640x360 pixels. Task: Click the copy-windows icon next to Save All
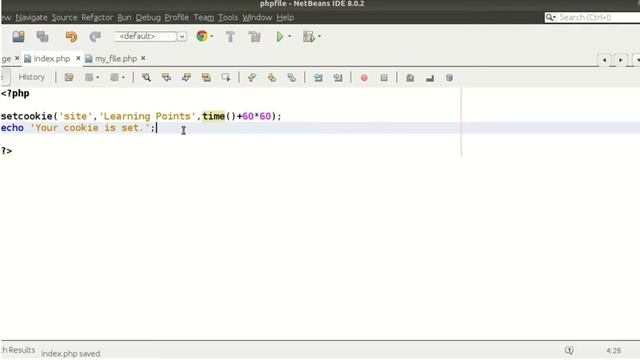click(x=42, y=37)
